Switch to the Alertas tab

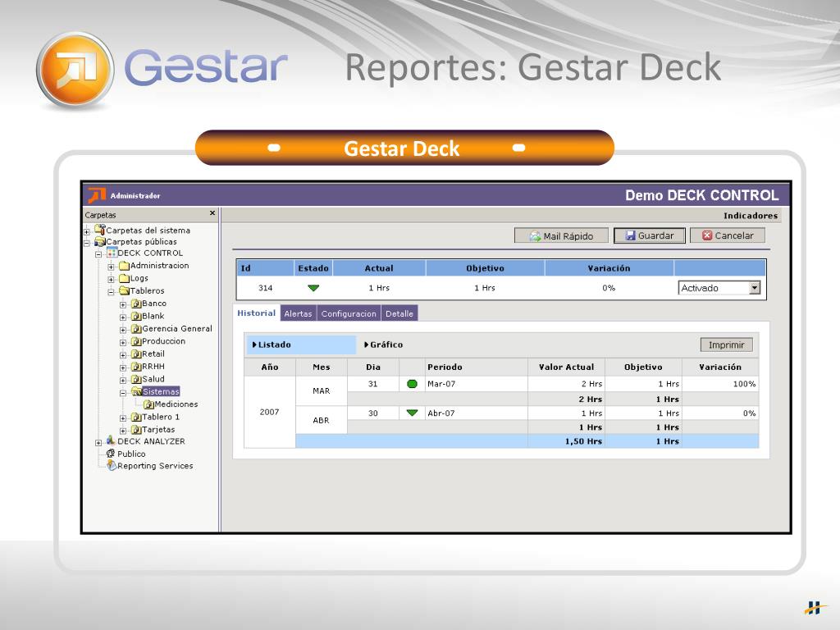[298, 313]
